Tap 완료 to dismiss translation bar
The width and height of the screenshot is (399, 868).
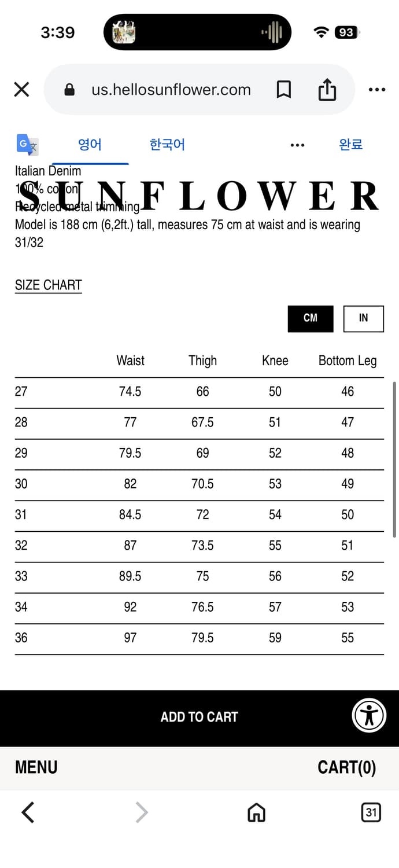[x=350, y=145]
